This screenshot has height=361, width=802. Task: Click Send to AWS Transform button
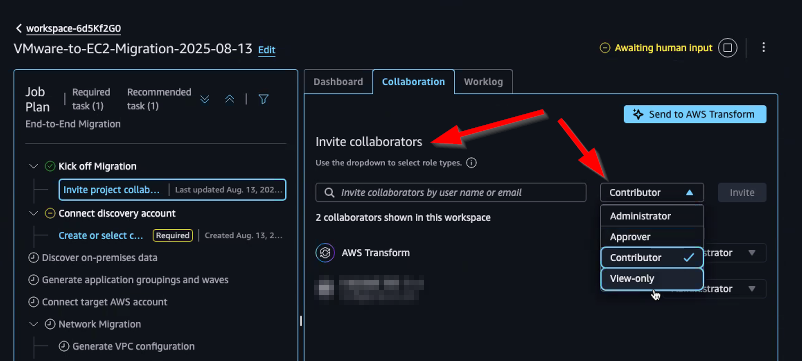tap(695, 114)
